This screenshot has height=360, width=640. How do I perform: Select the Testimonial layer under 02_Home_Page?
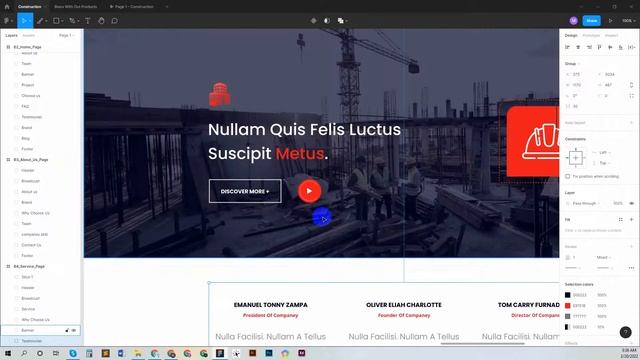click(31, 117)
